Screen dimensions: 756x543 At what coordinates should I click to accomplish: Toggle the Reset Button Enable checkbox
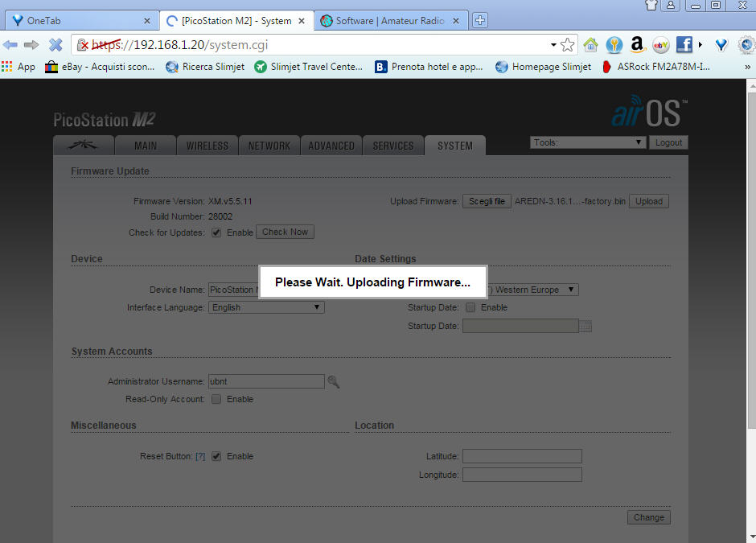point(216,456)
